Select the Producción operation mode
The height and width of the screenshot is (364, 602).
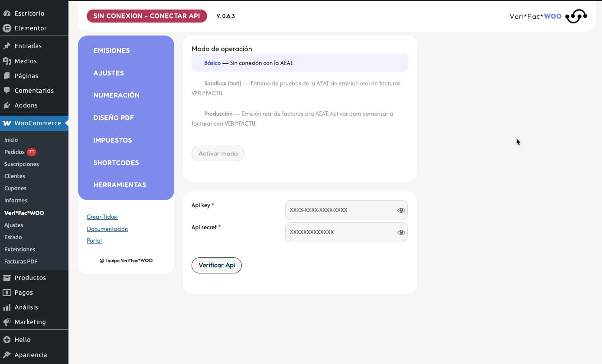[x=299, y=119]
